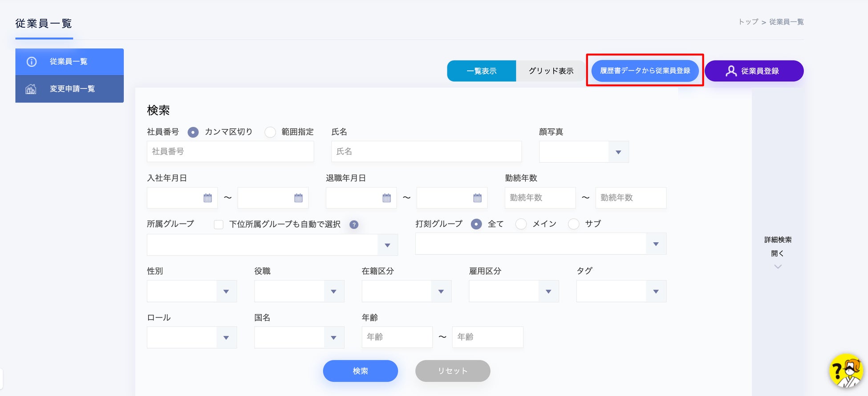Image resolution: width=868 pixels, height=396 pixels.
Task: Click the building icon beside 変更申請一覧
Action: coord(31,89)
